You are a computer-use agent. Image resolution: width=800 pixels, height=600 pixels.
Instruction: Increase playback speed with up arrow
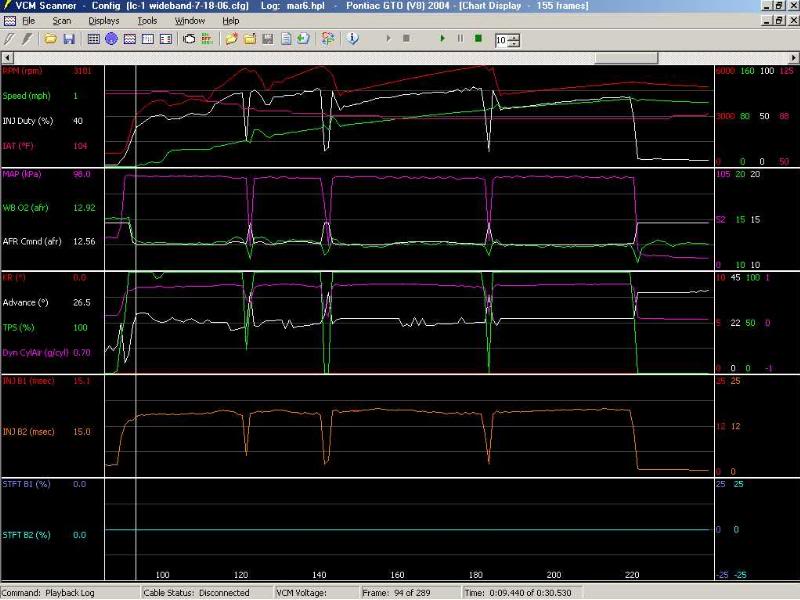[x=514, y=36]
